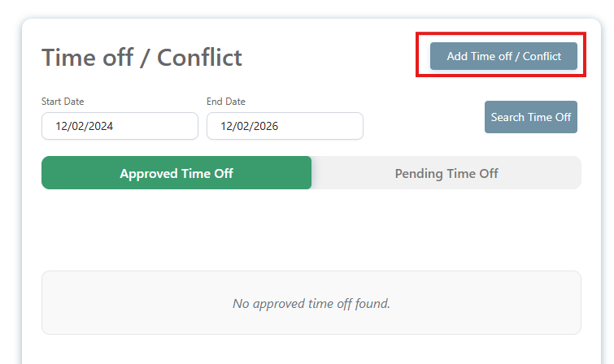This screenshot has height=364, width=614.
Task: Switch to the Approved Time Off tab
Action: [176, 173]
